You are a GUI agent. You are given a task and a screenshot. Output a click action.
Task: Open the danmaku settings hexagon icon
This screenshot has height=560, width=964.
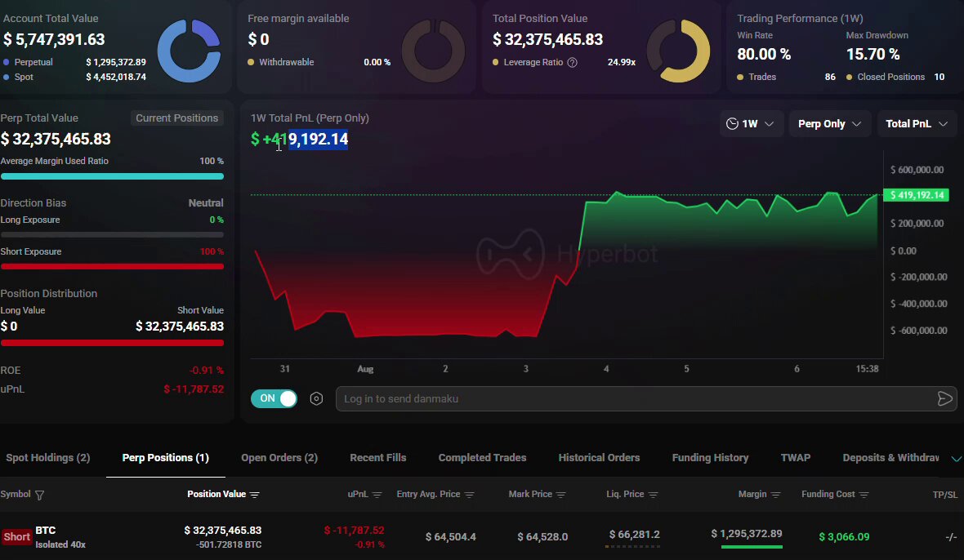[x=316, y=398]
